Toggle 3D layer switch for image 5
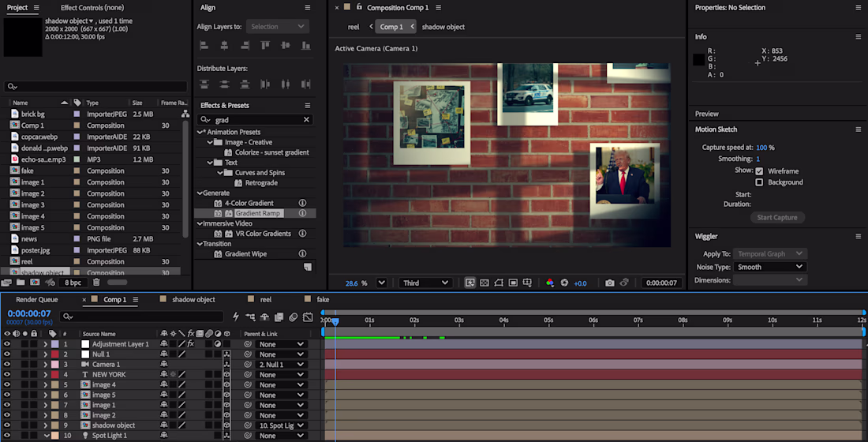 [226, 395]
